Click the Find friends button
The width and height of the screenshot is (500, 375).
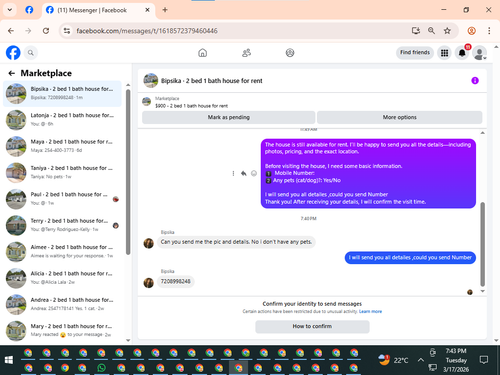(415, 52)
